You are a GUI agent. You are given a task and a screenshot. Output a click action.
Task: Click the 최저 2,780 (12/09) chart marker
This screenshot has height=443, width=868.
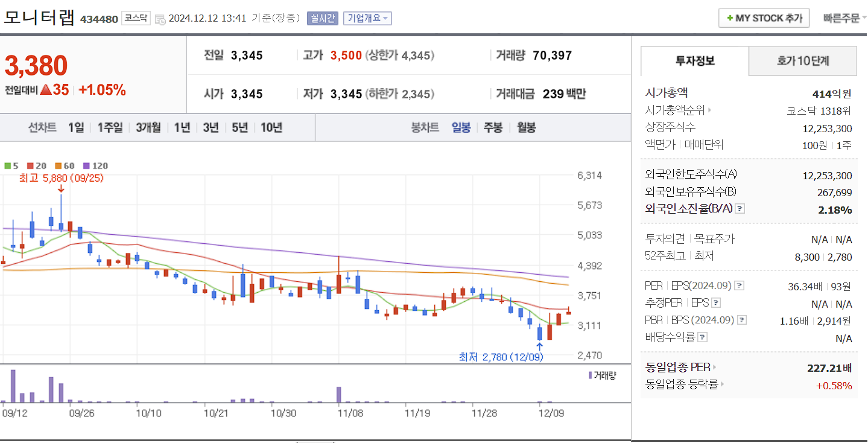click(x=501, y=357)
